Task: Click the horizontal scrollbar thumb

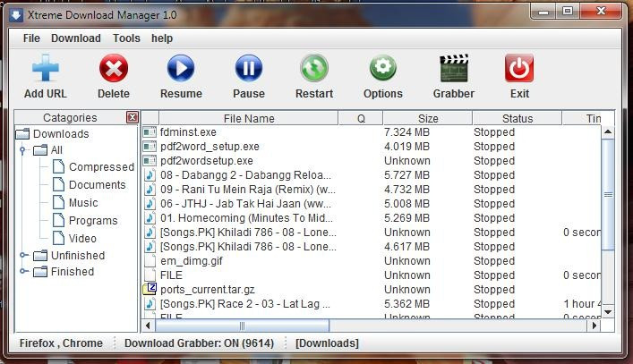Action: tap(242, 326)
